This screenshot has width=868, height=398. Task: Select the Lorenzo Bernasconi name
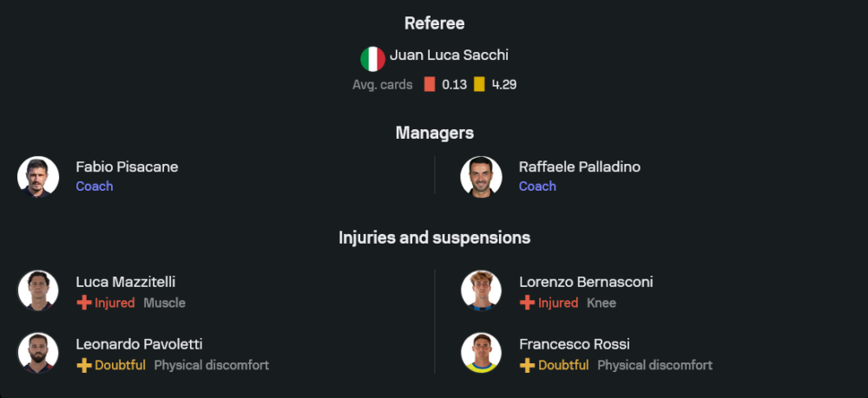(x=586, y=282)
